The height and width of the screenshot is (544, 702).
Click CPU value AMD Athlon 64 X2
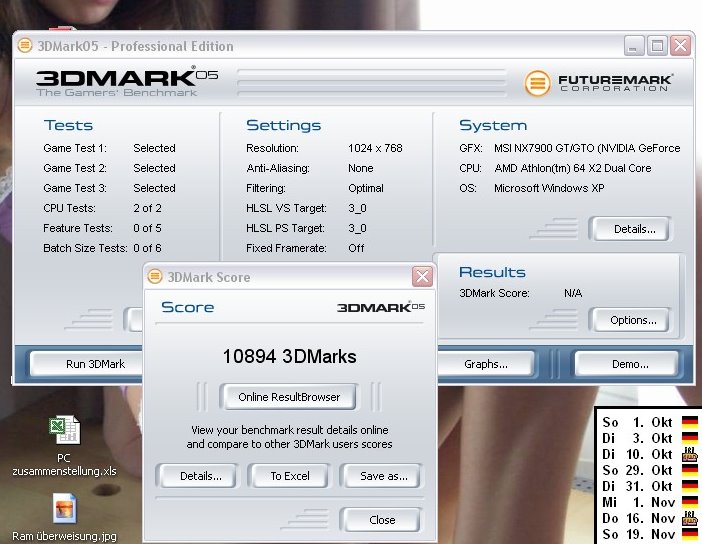click(573, 168)
